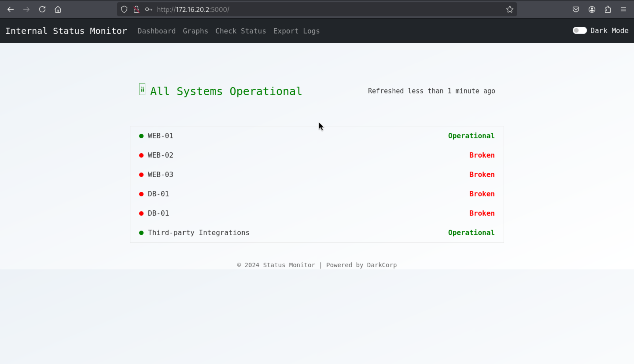Click the saved password key icon
Viewport: 634px width, 364px height.
click(x=149, y=9)
